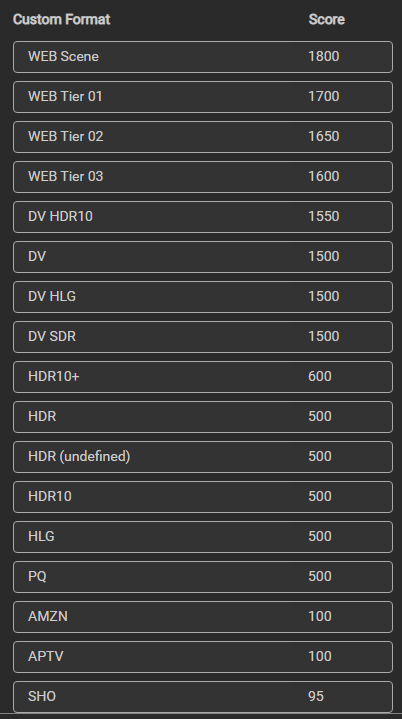Open the WEB Tier 02 format entry
This screenshot has width=402, height=719.
click(x=203, y=137)
